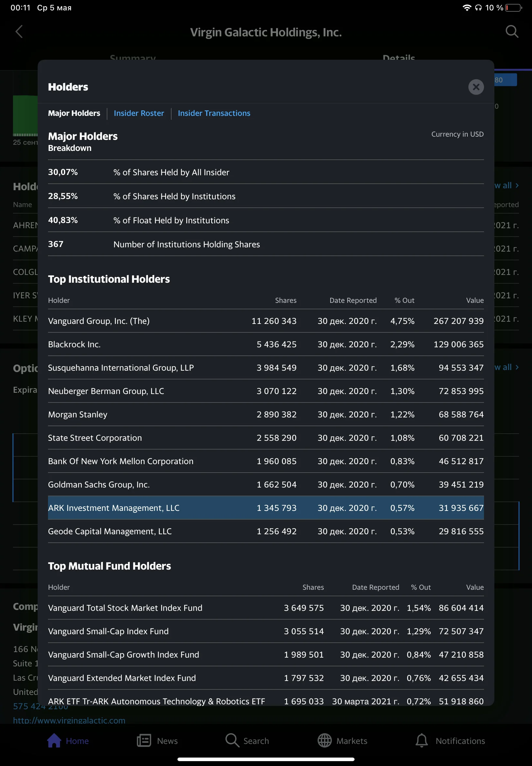
Task: Open the News tab label
Action: coord(167,741)
